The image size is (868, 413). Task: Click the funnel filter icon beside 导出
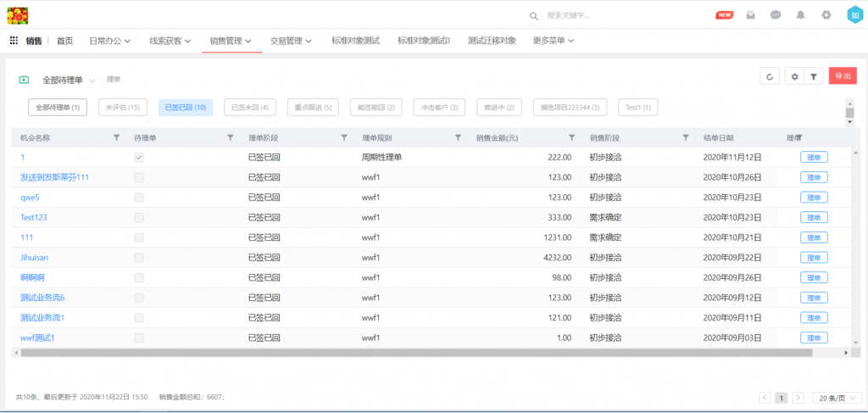click(x=814, y=76)
